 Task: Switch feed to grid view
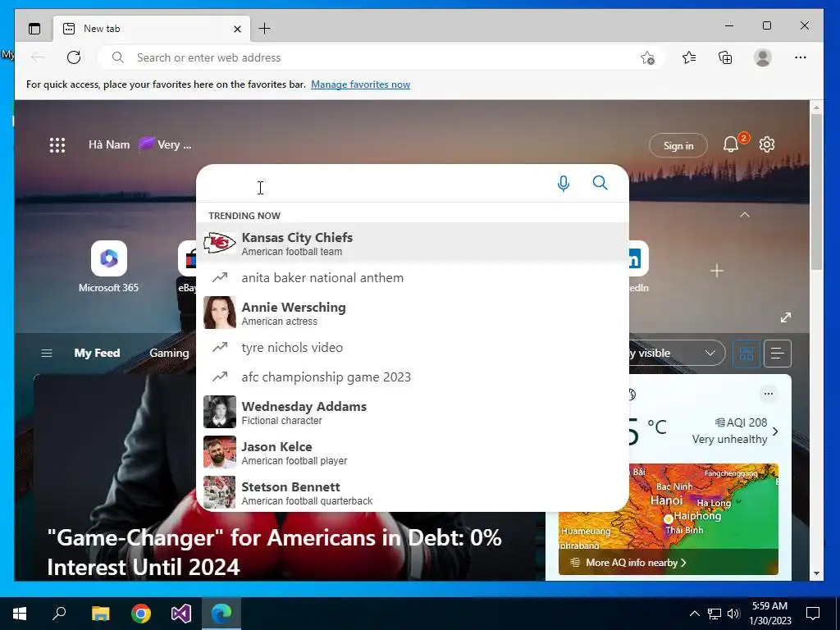pyautogui.click(x=746, y=354)
